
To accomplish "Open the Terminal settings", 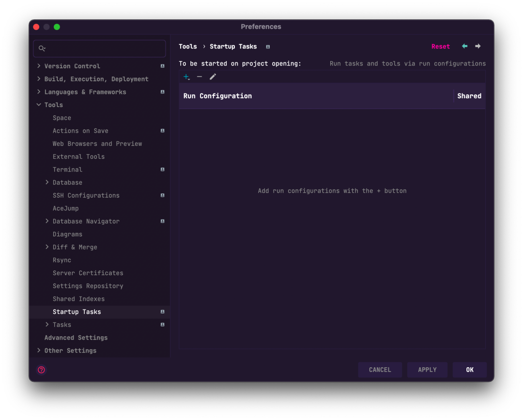I will coord(67,170).
